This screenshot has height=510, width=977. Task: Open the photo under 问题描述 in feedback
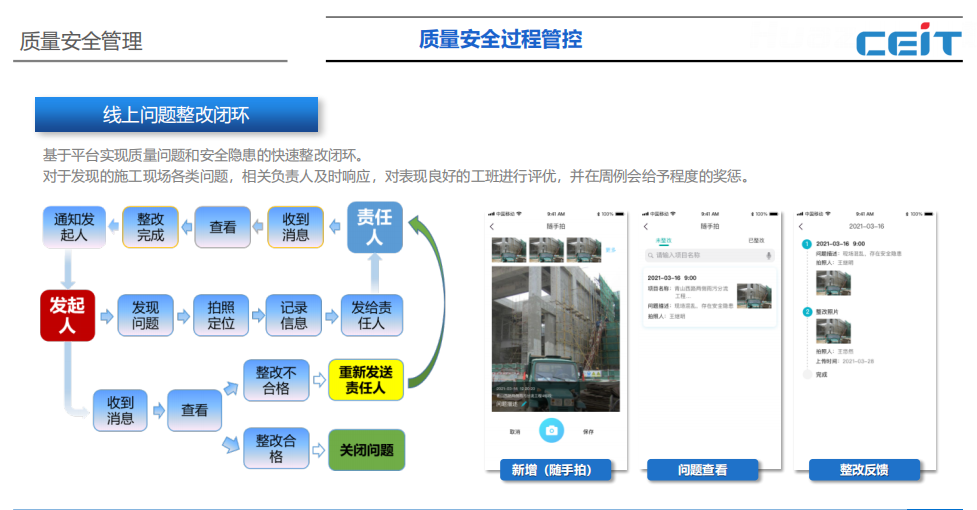(833, 283)
